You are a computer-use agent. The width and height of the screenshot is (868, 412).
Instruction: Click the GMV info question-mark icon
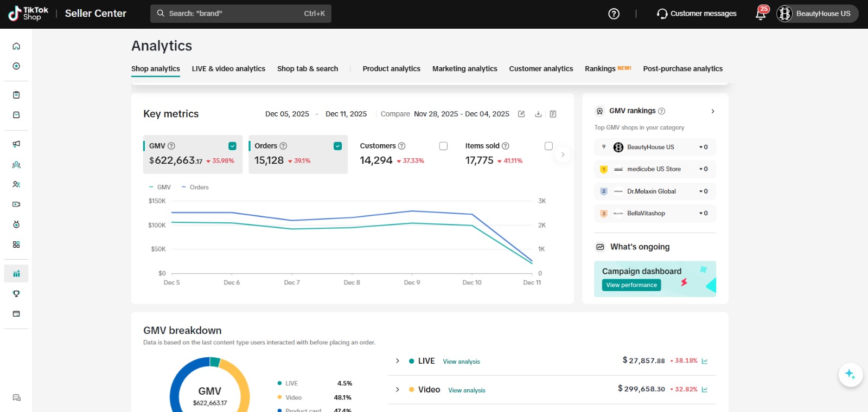pyautogui.click(x=171, y=146)
